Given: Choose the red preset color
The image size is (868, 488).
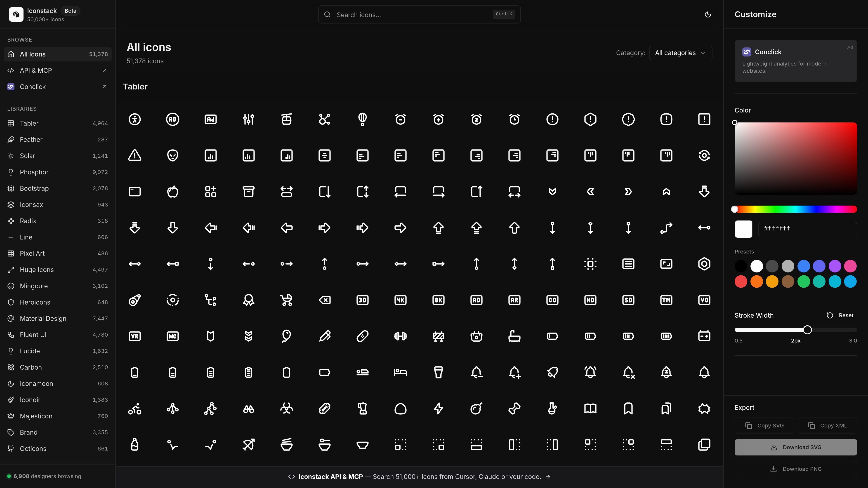Looking at the screenshot, I should (741, 282).
